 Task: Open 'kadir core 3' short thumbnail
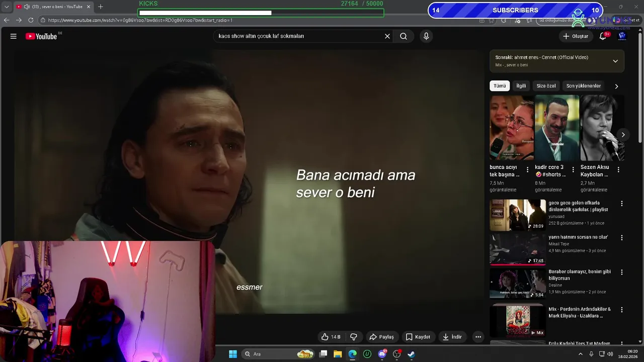pos(557,128)
